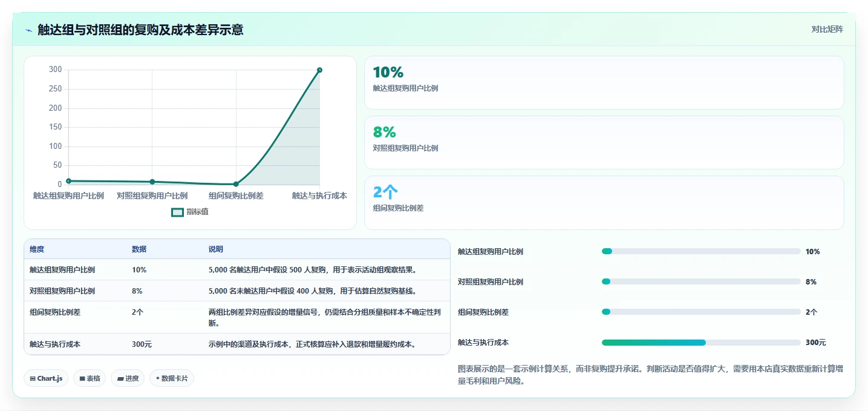Viewport: 868px width, 411px height.
Task: Click the 300元 progress bar value label
Action: click(815, 343)
